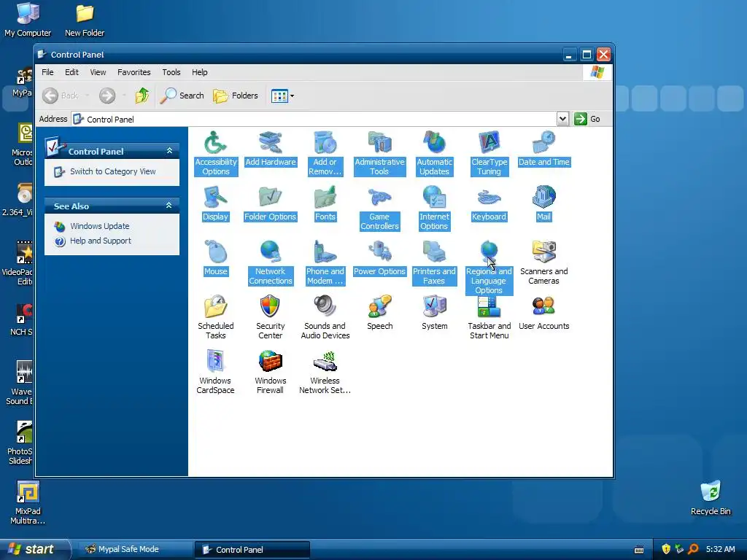Image resolution: width=747 pixels, height=560 pixels.
Task: Toggle the Folders pane button
Action: tap(236, 96)
